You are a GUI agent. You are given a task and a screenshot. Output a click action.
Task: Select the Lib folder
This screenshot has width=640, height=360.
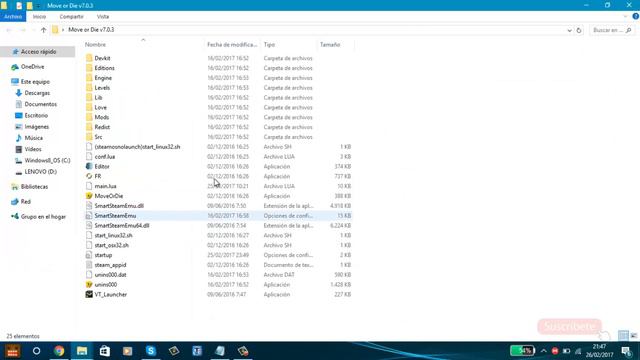(98, 98)
